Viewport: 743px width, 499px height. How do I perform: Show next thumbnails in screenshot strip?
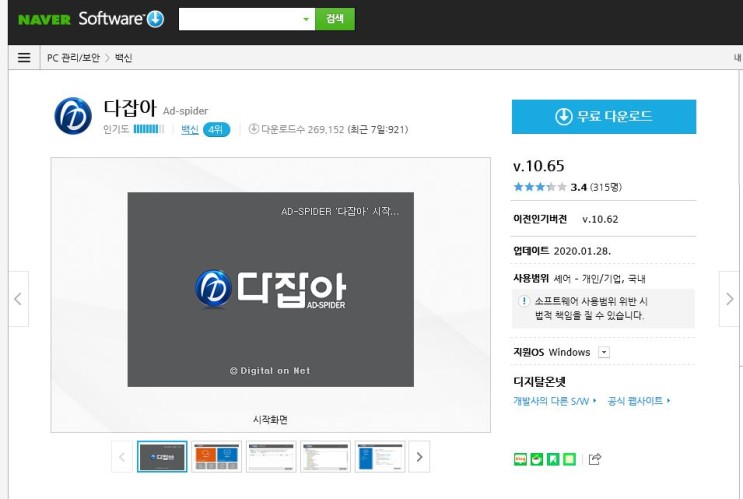[x=419, y=457]
